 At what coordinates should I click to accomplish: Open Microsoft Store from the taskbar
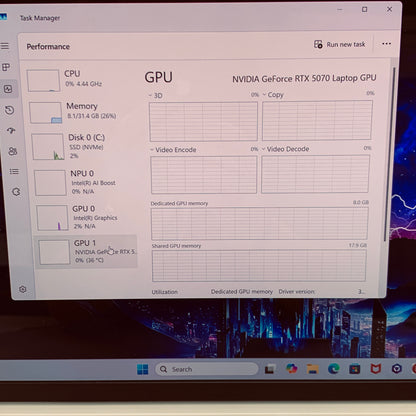coord(354,369)
